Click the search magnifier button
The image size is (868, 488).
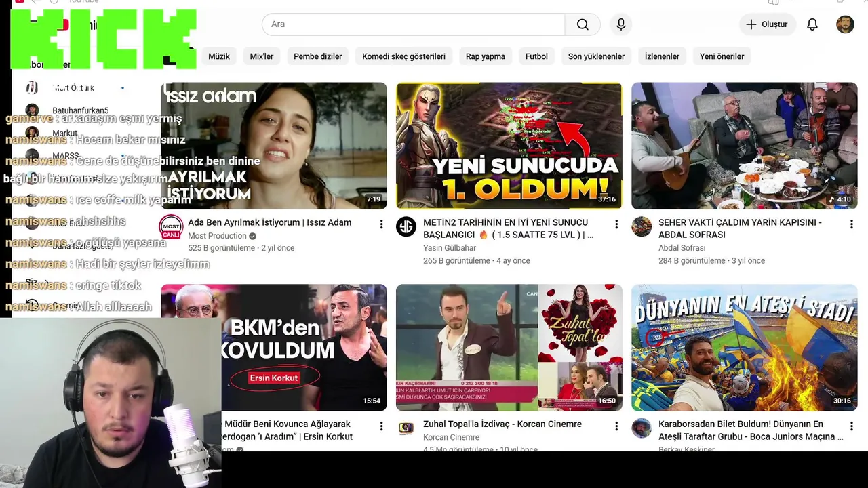click(583, 24)
